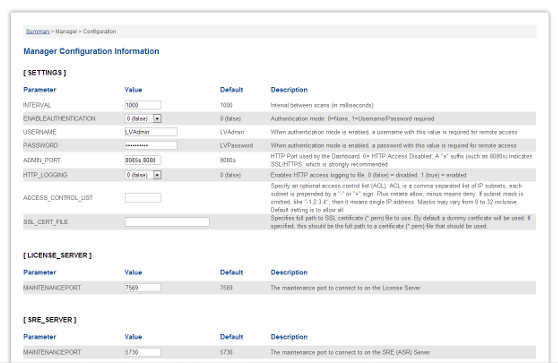Click the SRE_SERVER MAINTENANCEPORT field with 5730
The width and height of the screenshot is (558, 363).
pyautogui.click(x=143, y=352)
